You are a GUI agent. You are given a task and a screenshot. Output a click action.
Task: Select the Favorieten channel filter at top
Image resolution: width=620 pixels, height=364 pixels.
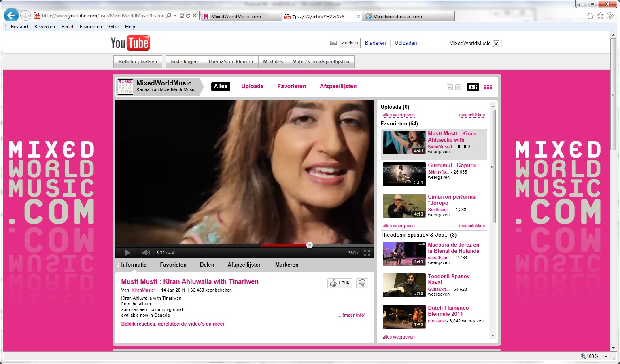[x=292, y=86]
